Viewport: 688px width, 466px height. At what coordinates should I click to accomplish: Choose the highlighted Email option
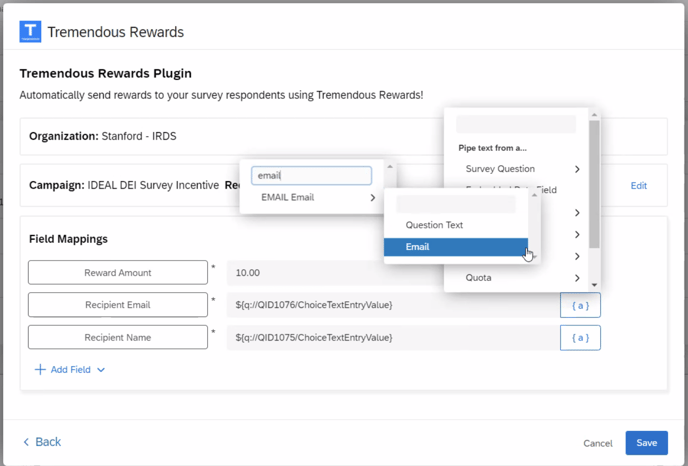pyautogui.click(x=456, y=247)
